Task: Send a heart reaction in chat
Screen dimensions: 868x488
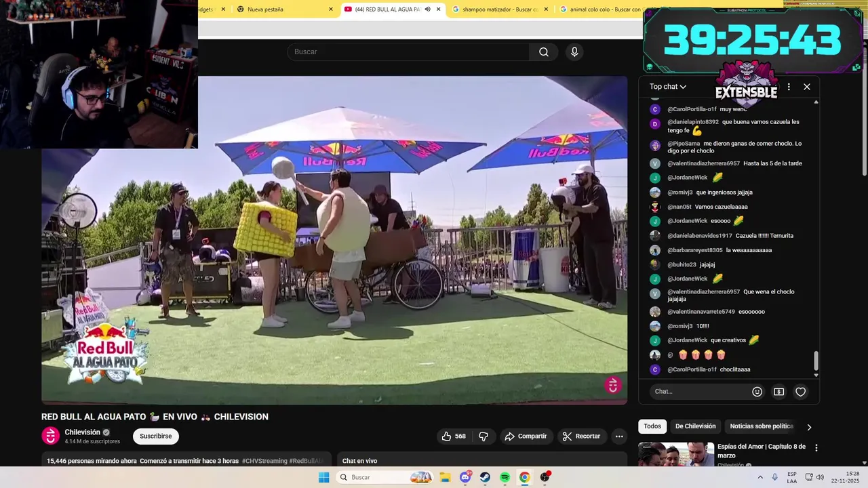Action: click(801, 392)
